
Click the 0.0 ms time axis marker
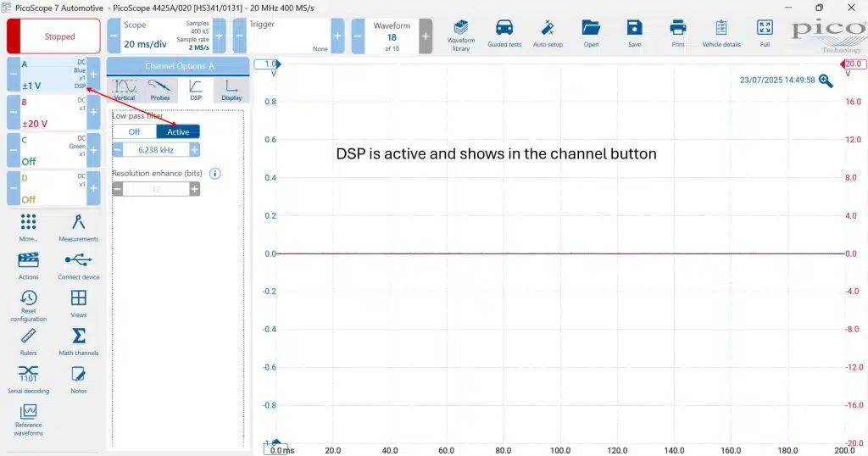pos(276,449)
